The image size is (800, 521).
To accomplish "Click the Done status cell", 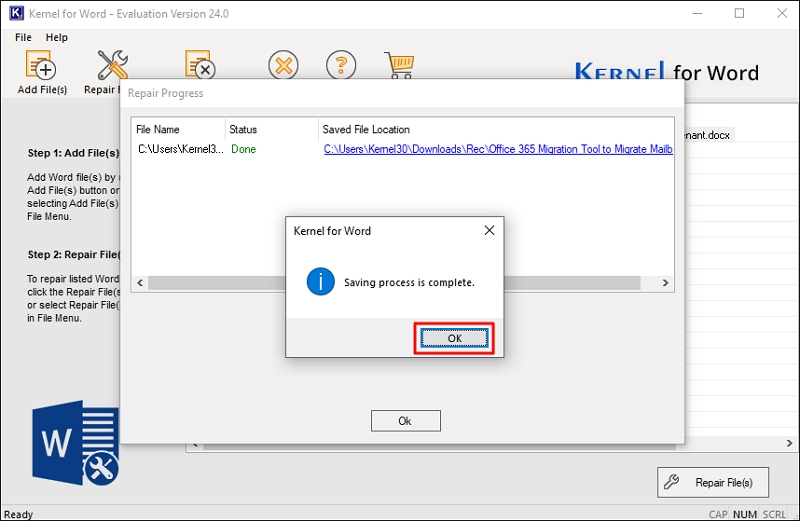I will tap(243, 149).
